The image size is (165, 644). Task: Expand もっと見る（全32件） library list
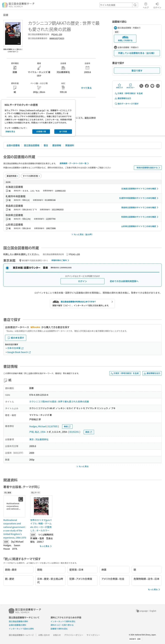pos(82,234)
